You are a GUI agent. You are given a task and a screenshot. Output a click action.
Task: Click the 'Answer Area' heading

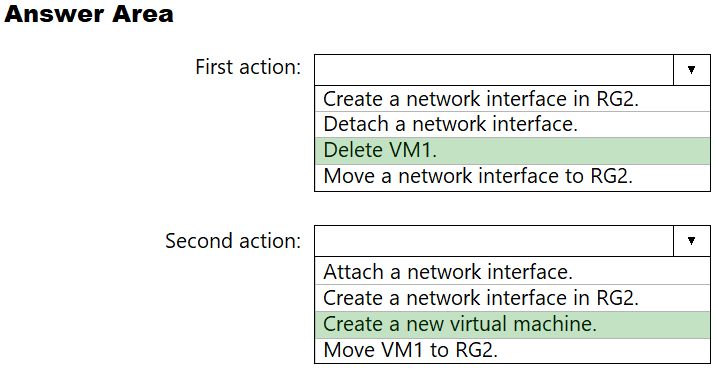tap(89, 14)
